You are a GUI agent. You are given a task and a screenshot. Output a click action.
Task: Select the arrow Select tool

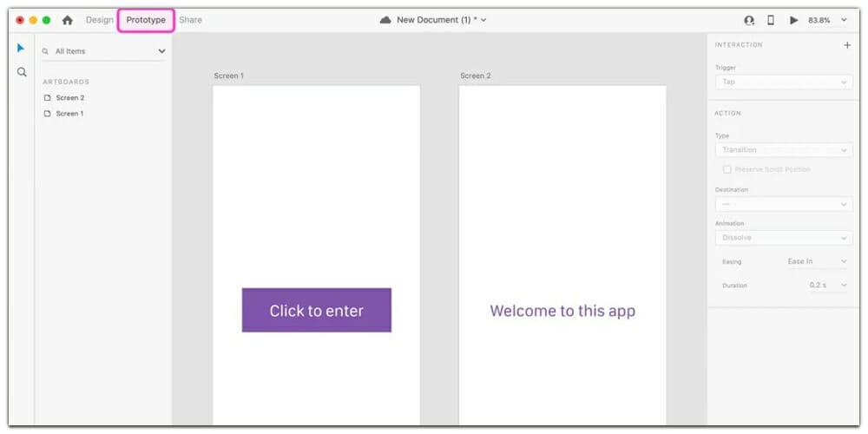[x=21, y=48]
